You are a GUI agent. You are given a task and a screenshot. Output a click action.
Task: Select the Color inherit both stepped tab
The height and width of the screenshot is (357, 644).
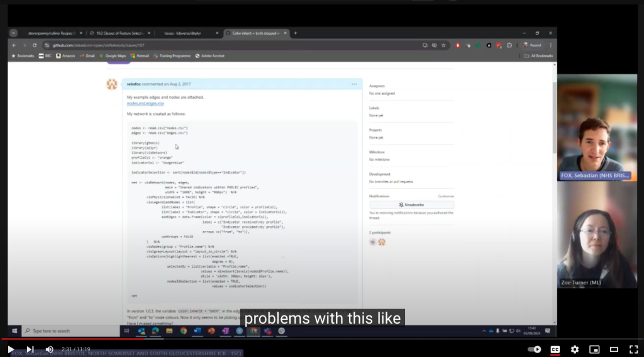click(255, 33)
